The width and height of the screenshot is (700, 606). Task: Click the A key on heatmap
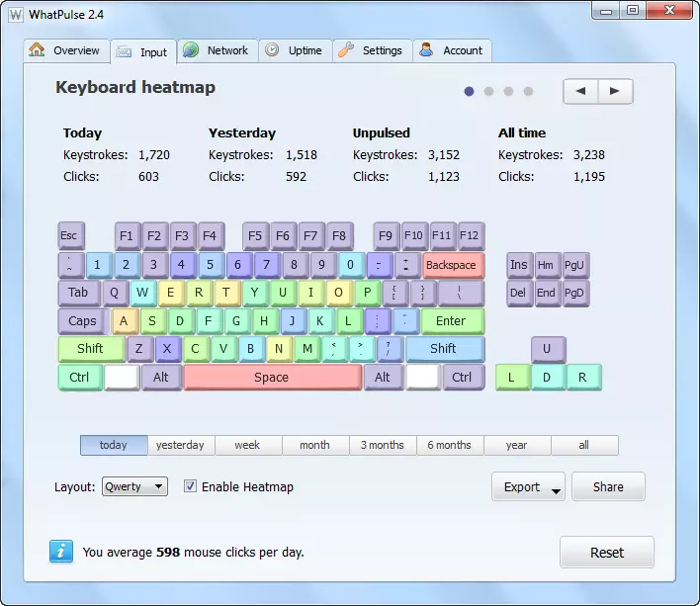pyautogui.click(x=125, y=321)
